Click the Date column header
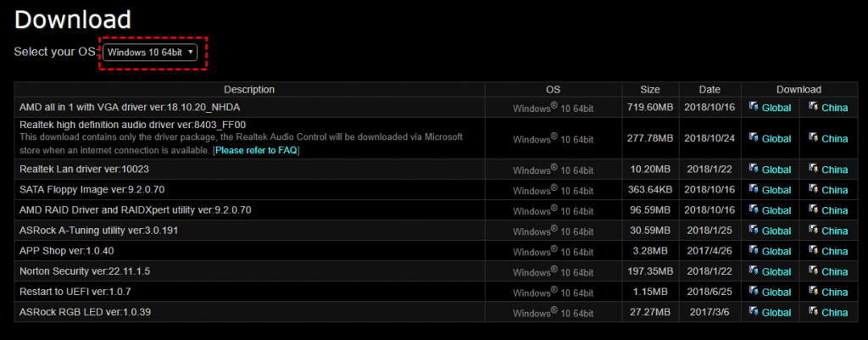This screenshot has height=340, width=868. 709,89
